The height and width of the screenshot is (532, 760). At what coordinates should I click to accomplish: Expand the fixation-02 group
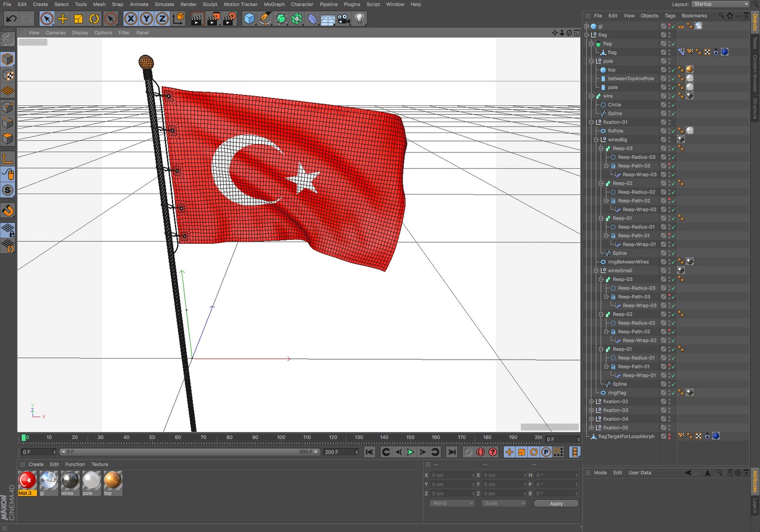[591, 401]
